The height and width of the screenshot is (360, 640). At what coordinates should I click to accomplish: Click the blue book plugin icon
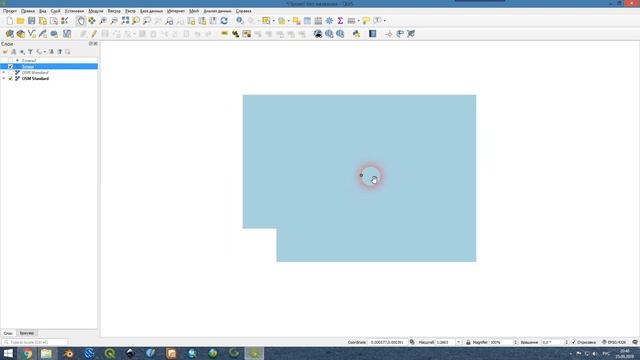[372, 34]
